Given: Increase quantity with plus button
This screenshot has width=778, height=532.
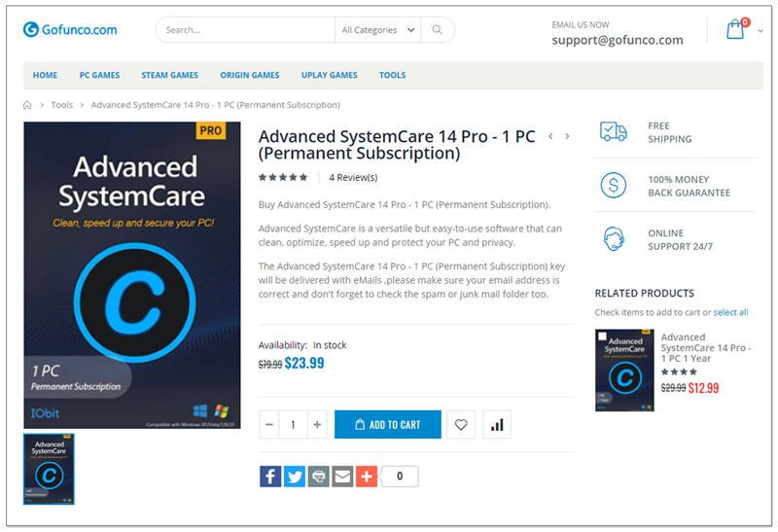Looking at the screenshot, I should (317, 425).
